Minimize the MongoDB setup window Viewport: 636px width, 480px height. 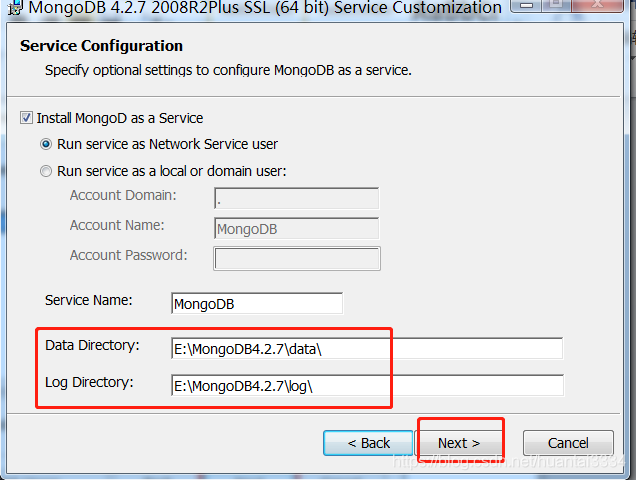526,6
